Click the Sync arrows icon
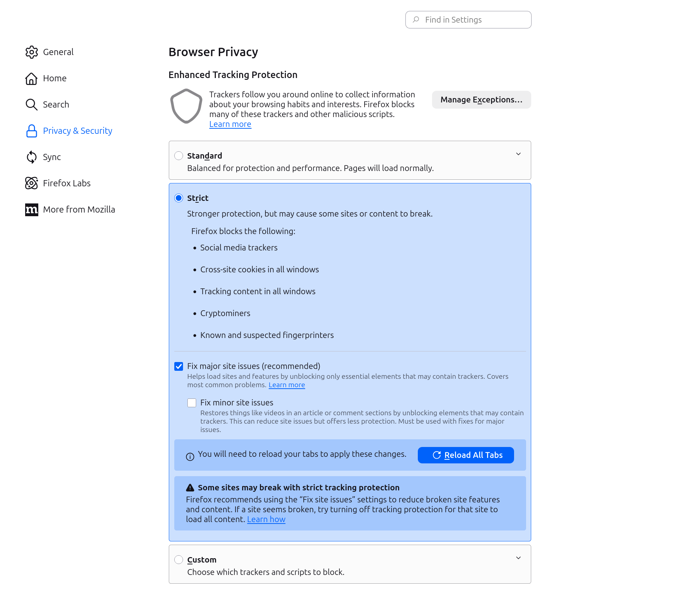700x595 pixels. [x=32, y=157]
